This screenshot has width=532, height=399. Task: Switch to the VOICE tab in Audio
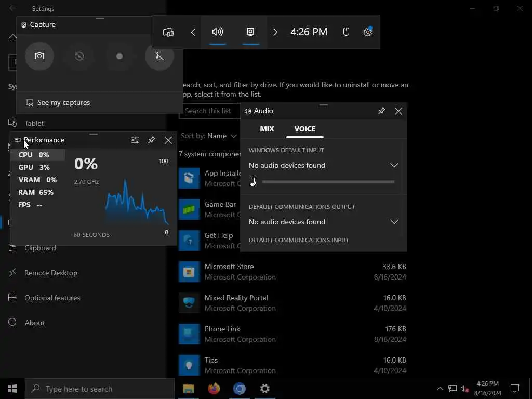[x=304, y=129]
